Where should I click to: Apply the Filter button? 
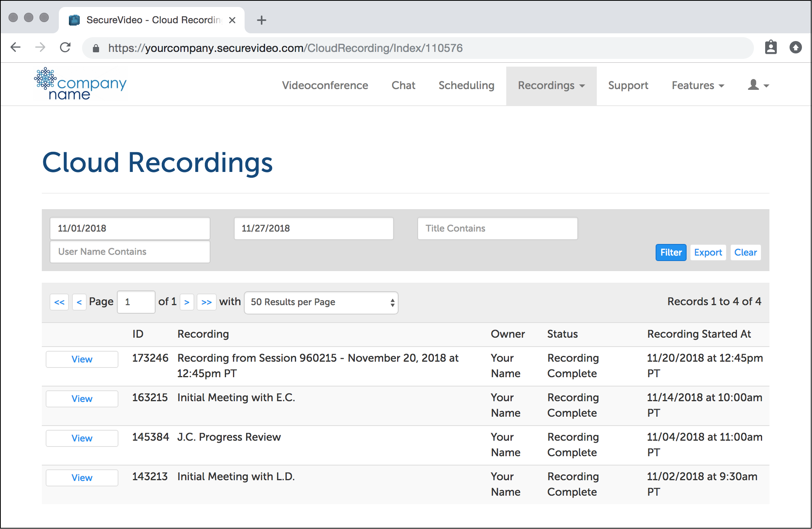coord(671,252)
